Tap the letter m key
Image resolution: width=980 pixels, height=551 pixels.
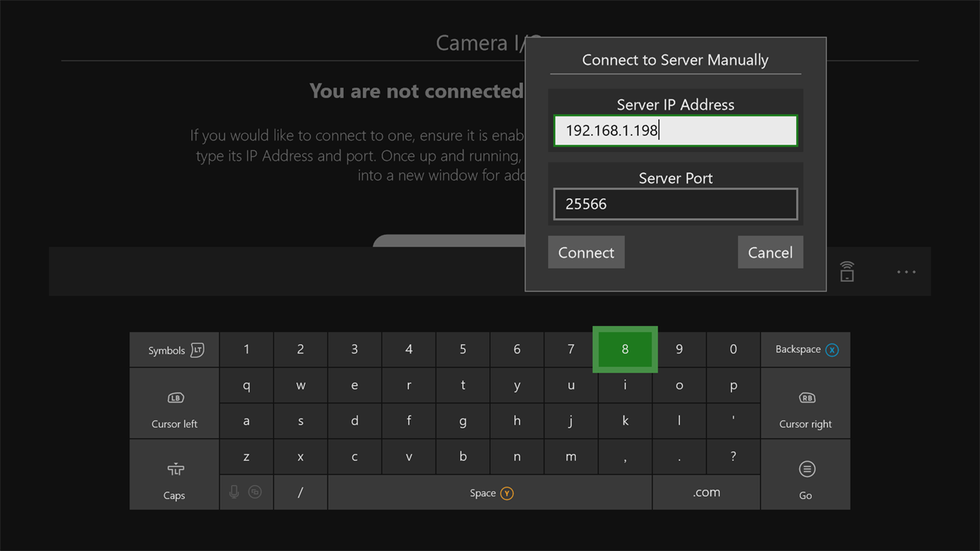coord(571,457)
